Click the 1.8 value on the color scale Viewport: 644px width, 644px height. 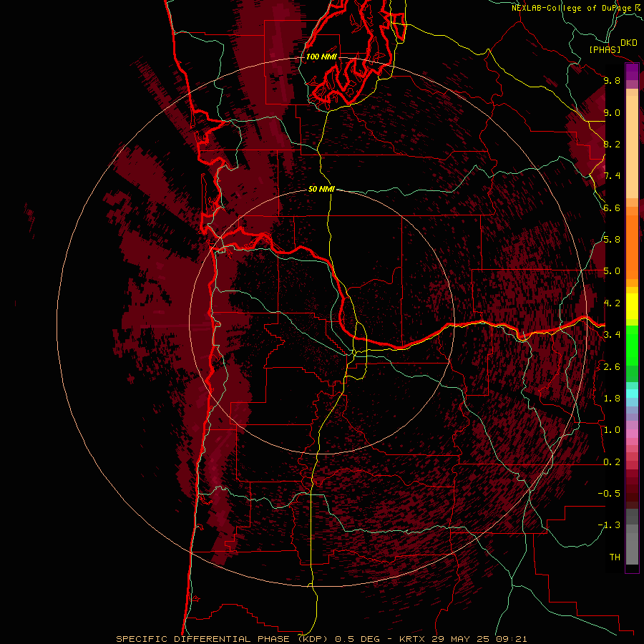(612, 399)
